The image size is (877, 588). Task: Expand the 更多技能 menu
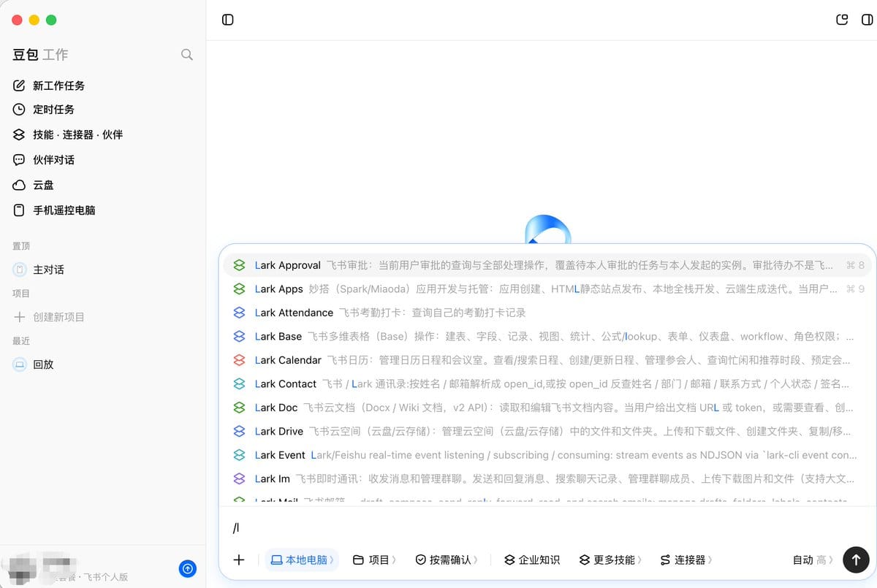tap(610, 560)
